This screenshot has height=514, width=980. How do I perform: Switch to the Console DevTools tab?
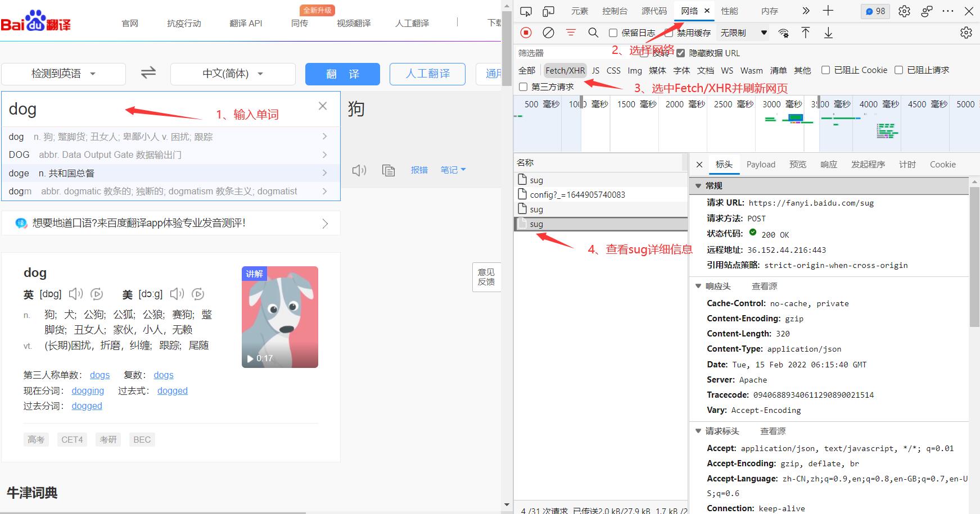615,11
